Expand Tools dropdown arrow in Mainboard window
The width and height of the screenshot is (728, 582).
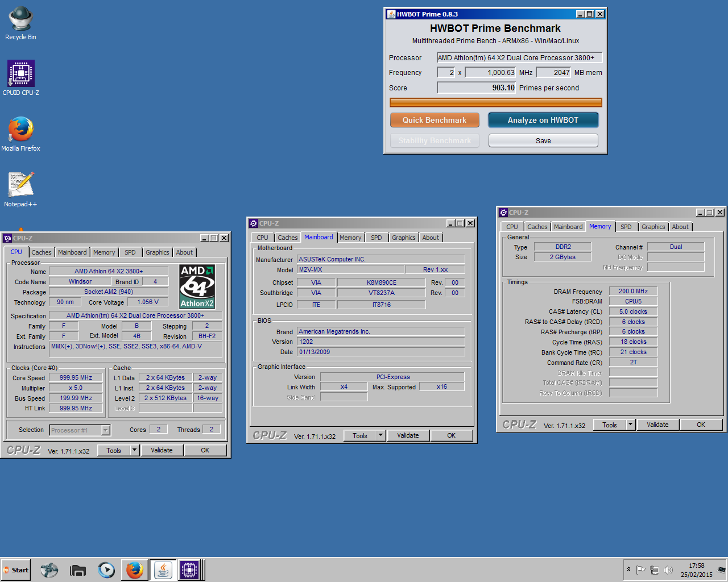(381, 435)
